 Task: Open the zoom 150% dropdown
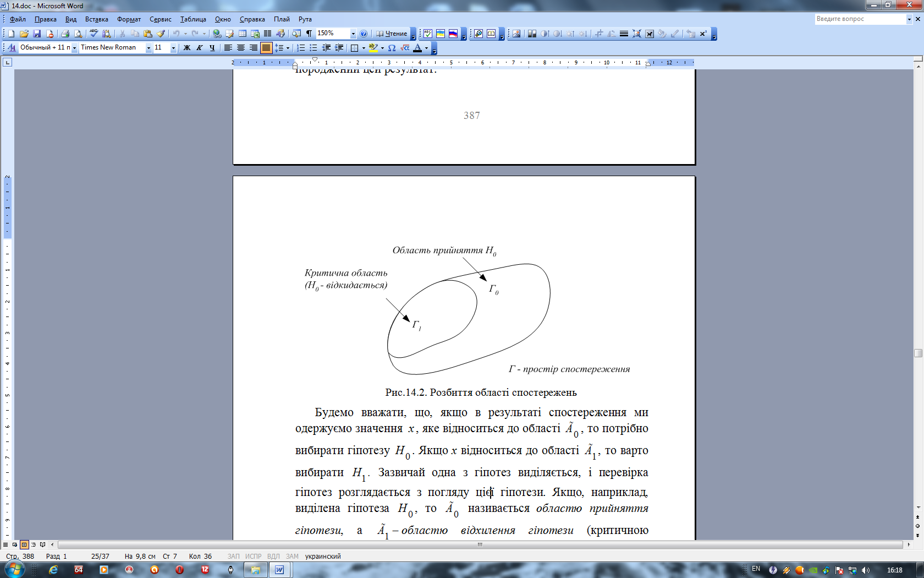(353, 34)
